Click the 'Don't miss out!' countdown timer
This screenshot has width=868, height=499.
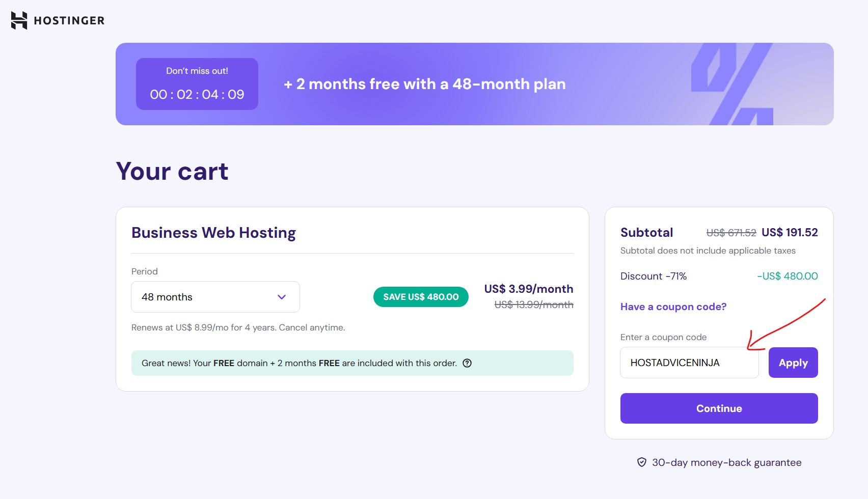(197, 84)
